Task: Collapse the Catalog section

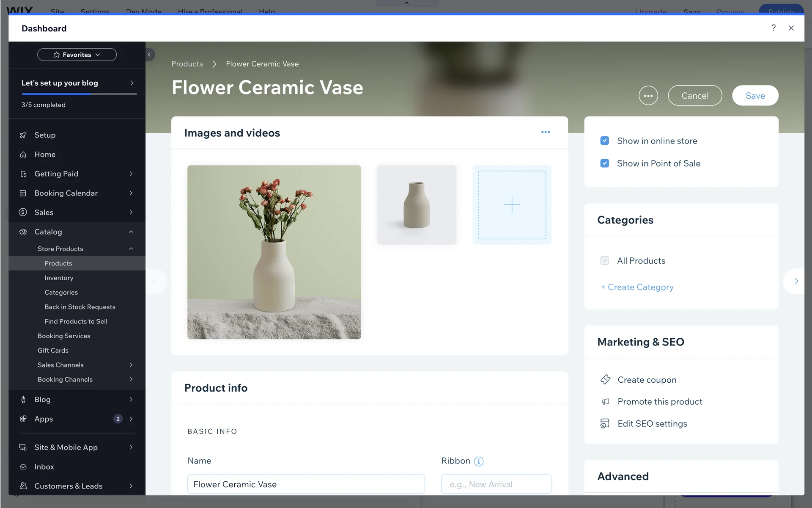Action: (131, 232)
